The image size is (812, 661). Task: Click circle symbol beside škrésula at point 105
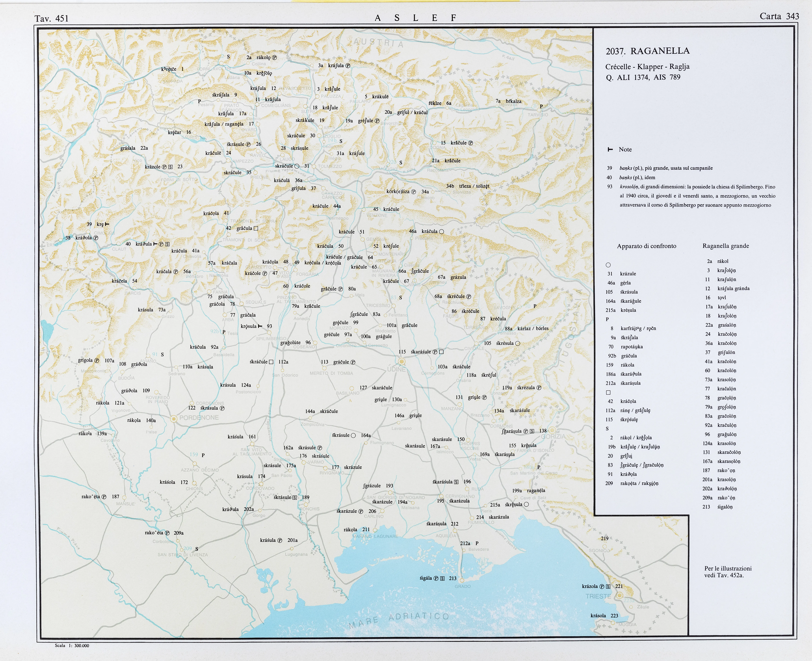pos(518,343)
